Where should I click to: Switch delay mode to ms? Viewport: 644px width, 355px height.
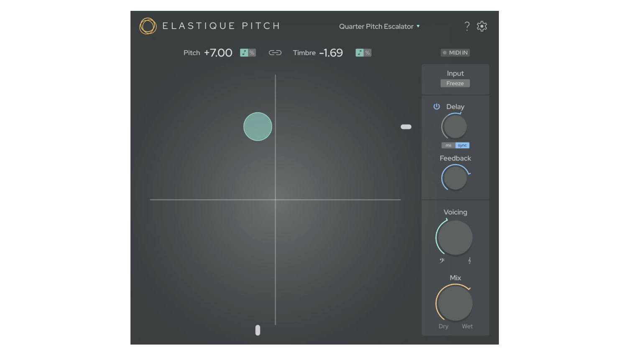(x=448, y=145)
